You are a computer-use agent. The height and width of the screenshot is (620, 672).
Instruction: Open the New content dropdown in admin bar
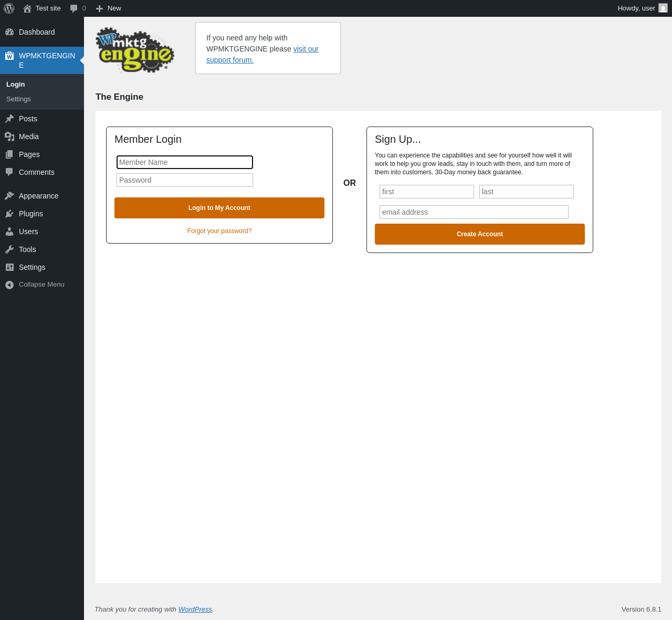pos(109,8)
